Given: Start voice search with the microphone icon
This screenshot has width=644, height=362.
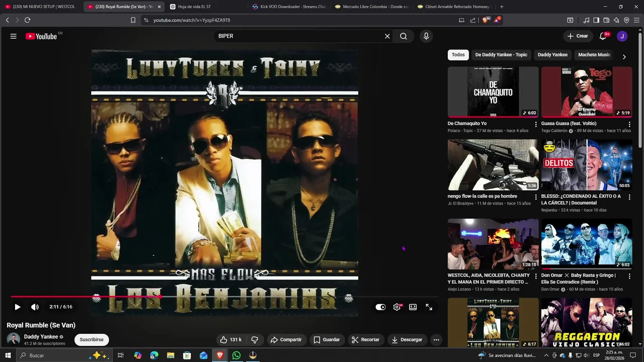Looking at the screenshot, I should click(x=426, y=36).
